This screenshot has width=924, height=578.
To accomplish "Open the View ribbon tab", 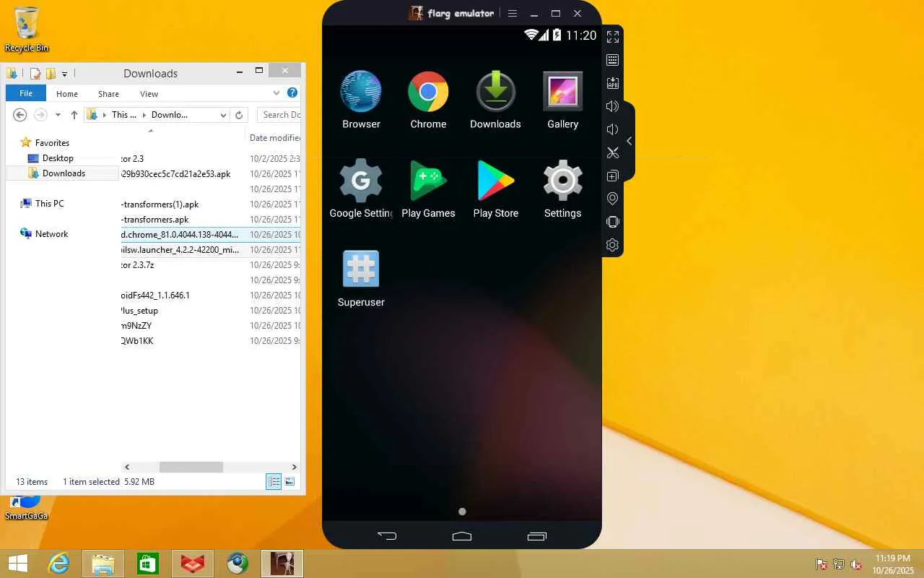I will coord(149,94).
